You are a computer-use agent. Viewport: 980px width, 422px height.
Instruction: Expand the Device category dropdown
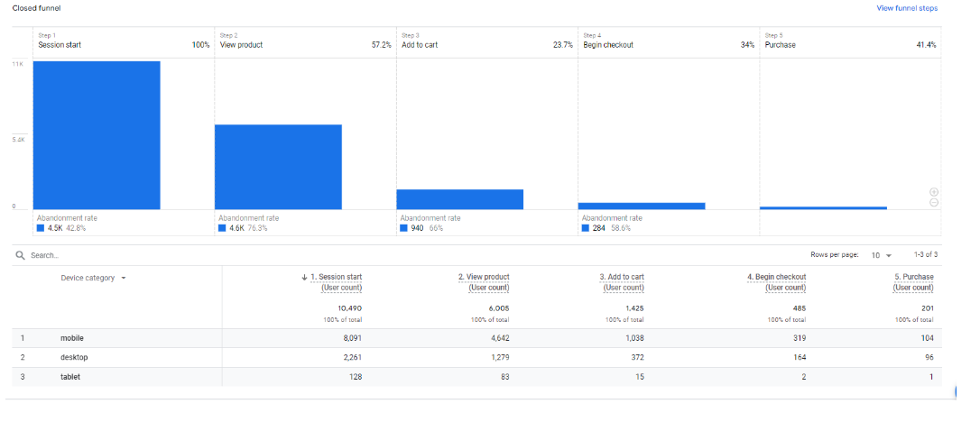[x=94, y=278]
